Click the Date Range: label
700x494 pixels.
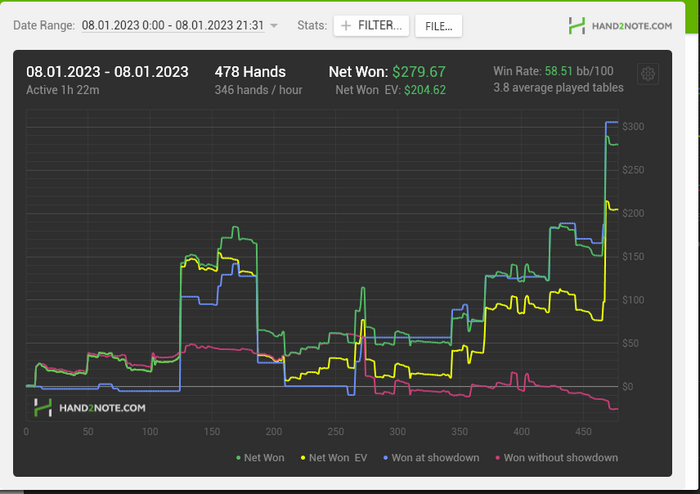coord(44,25)
